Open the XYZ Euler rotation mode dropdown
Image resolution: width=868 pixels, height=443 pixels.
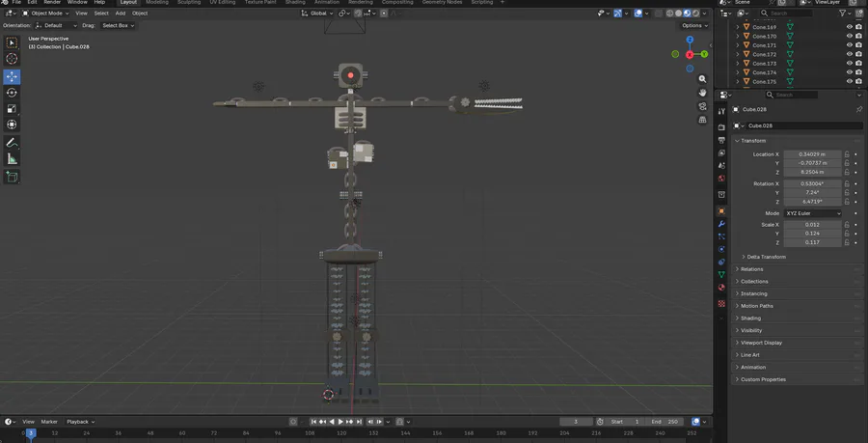[813, 213]
